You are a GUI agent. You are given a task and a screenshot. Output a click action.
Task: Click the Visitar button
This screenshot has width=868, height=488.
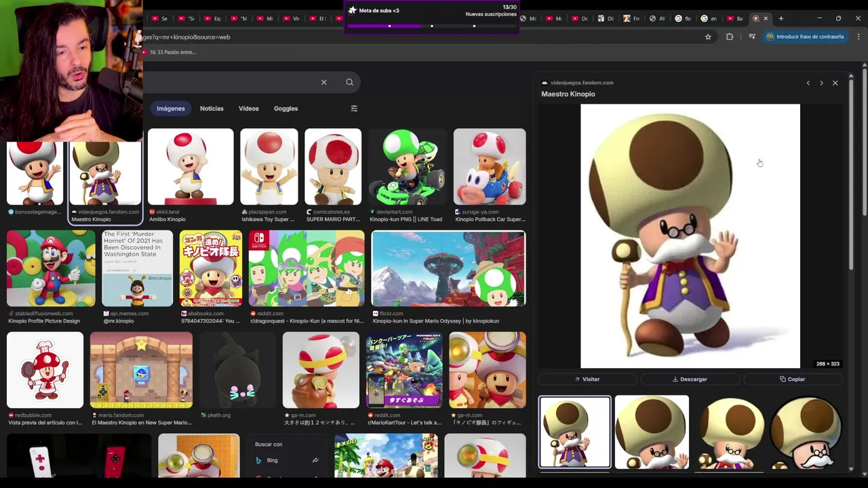coord(587,380)
